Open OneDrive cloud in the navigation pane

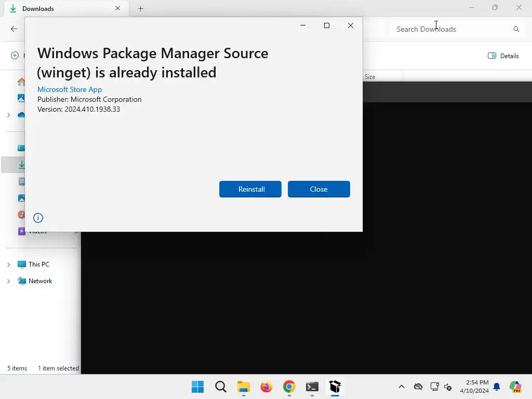21,115
